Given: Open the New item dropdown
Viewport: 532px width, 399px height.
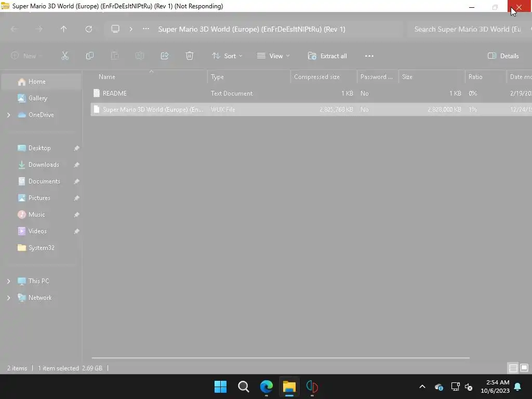Looking at the screenshot, I should 26,56.
